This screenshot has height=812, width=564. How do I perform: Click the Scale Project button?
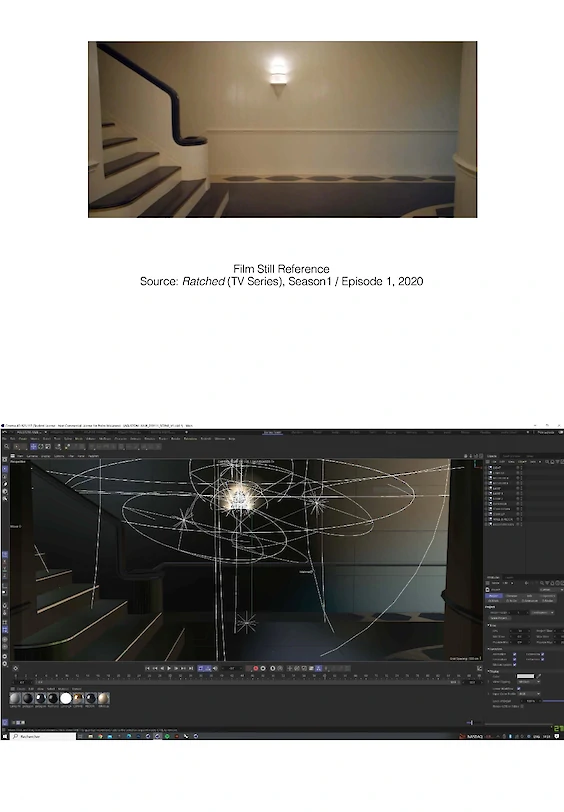click(x=500, y=618)
